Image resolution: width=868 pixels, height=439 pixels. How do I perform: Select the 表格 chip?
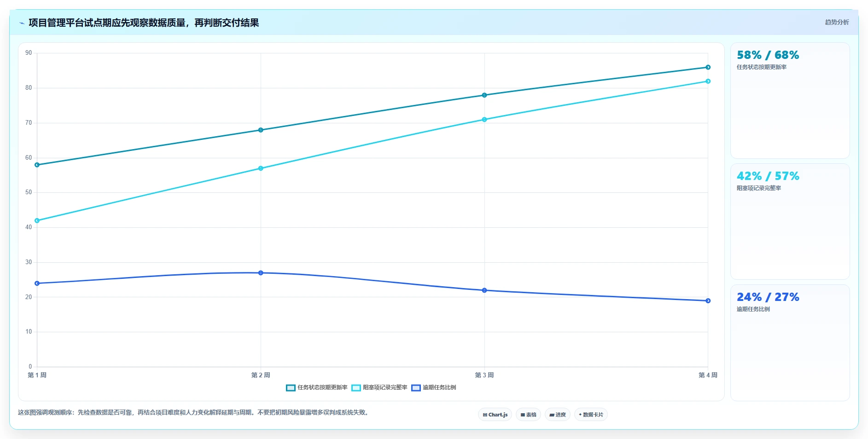(528, 415)
